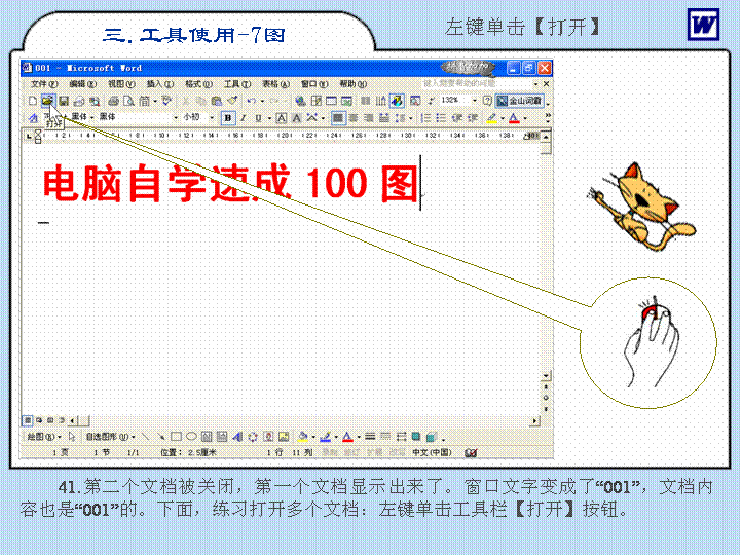Viewport: 740px width, 555px height.
Task: Toggle Bold formatting
Action: pos(228,118)
